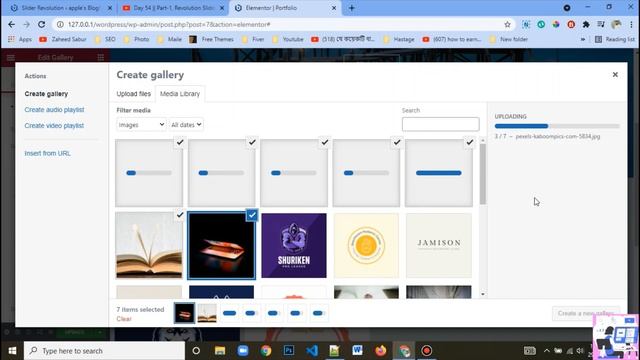This screenshot has width=640, height=360.
Task: Open the Hastage bookmarks folder
Action: (x=399, y=39)
